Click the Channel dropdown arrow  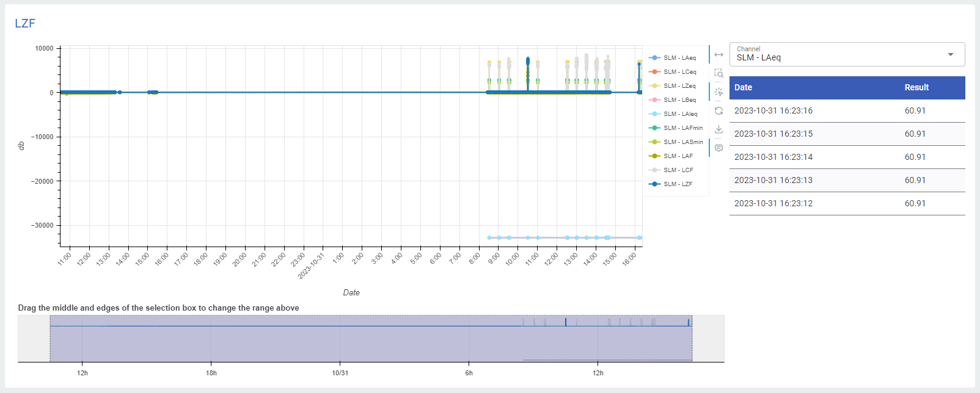point(950,55)
